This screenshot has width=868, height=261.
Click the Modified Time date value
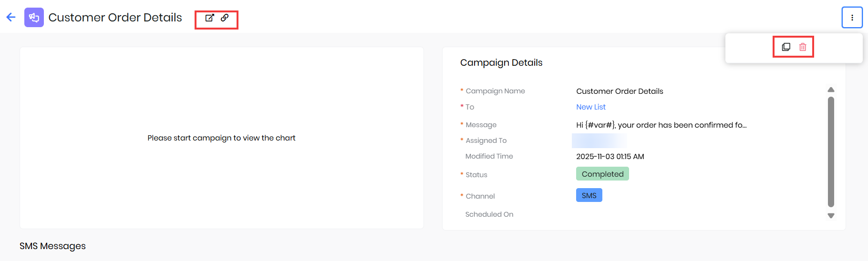(610, 157)
